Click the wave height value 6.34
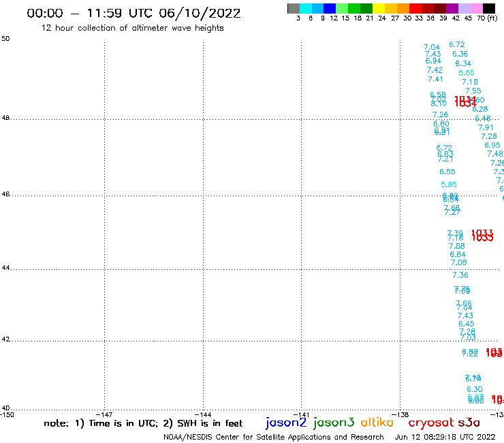 coord(463,63)
